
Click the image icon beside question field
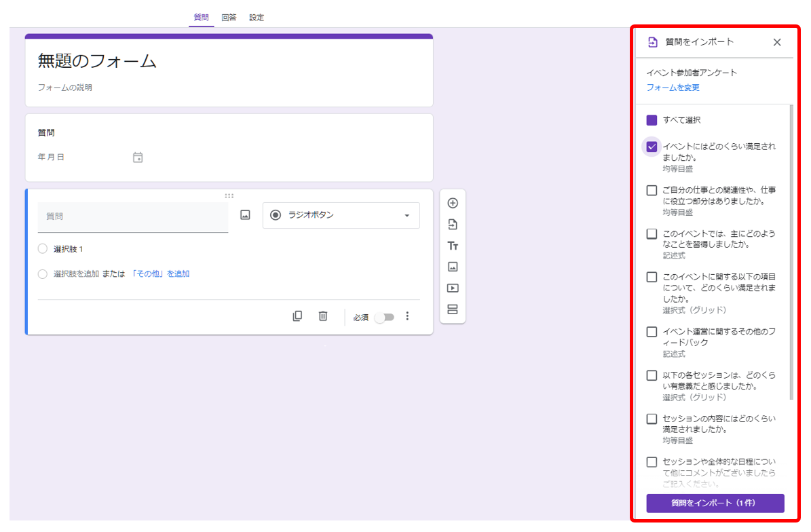(x=245, y=215)
